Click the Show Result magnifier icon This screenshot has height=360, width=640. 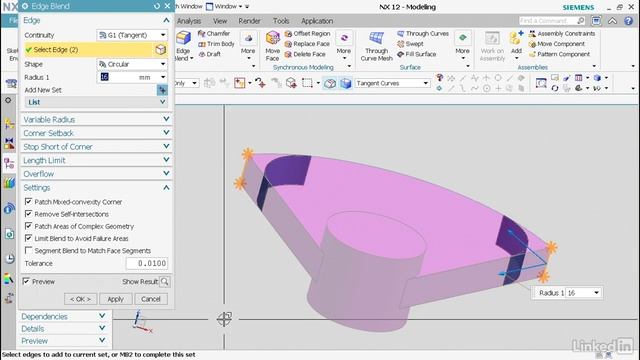point(164,281)
